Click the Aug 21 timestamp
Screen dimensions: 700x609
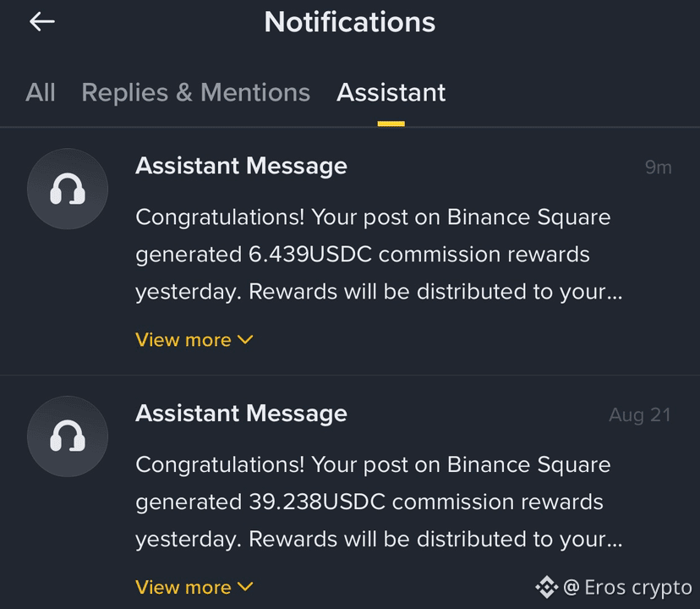click(x=640, y=415)
